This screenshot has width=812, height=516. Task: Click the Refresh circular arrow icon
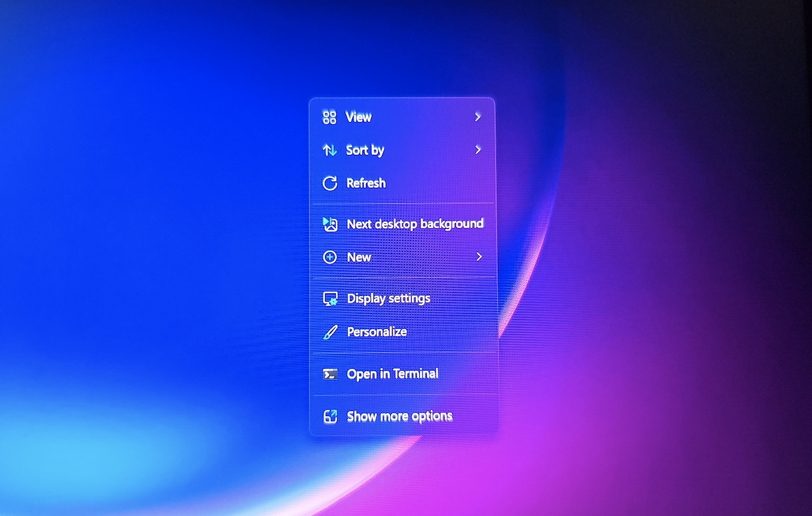pos(329,183)
